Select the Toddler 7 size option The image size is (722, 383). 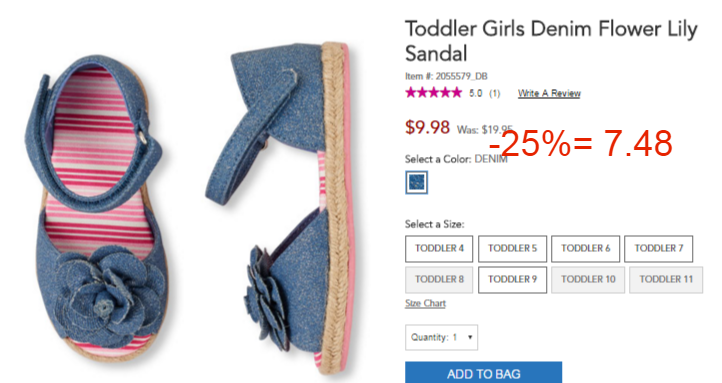pos(658,249)
